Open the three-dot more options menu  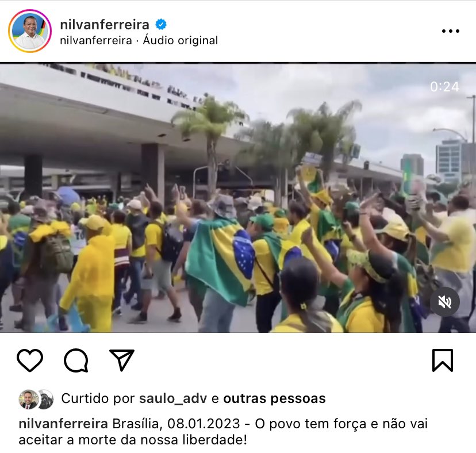point(451,31)
